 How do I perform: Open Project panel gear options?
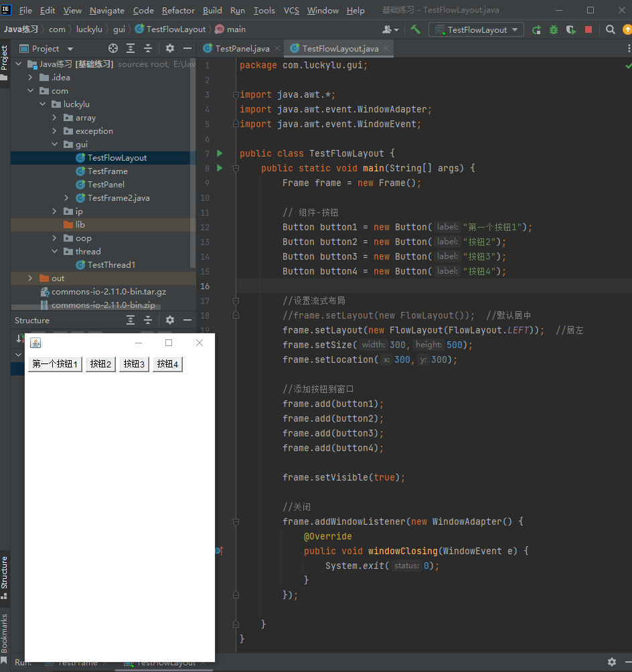(x=170, y=48)
